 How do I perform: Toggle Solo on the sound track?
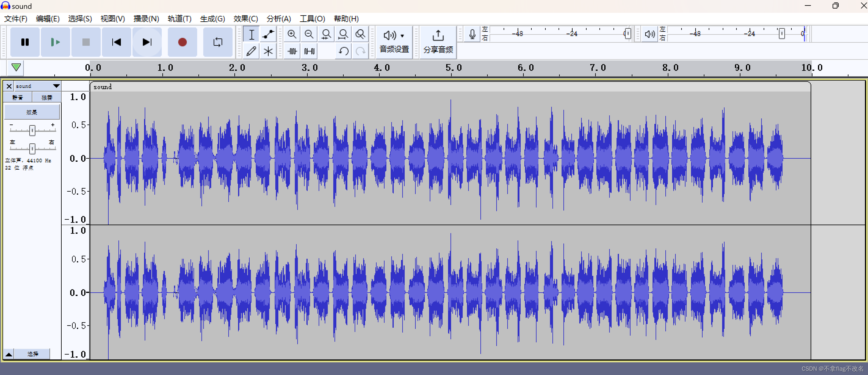[47, 97]
